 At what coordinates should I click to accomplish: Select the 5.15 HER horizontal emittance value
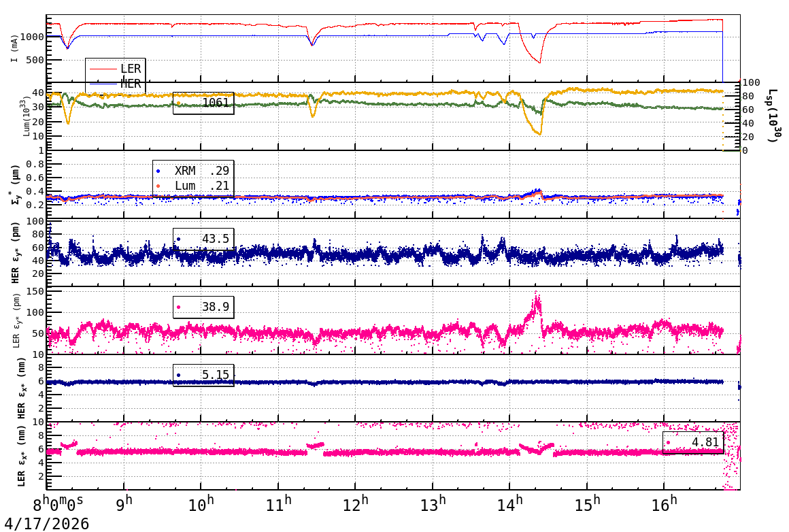[203, 375]
